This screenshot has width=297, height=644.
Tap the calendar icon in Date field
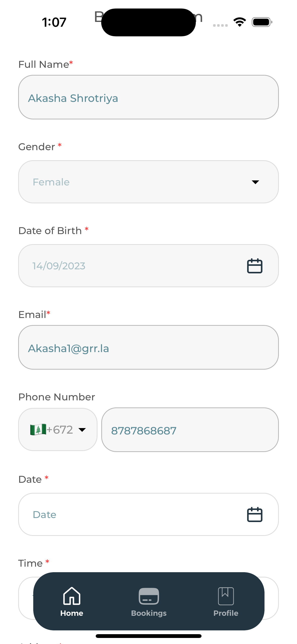254,514
